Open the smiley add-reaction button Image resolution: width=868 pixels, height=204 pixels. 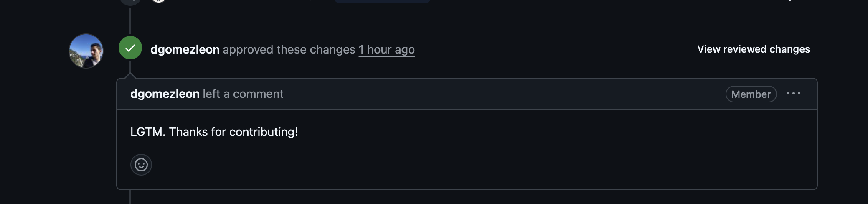click(141, 165)
